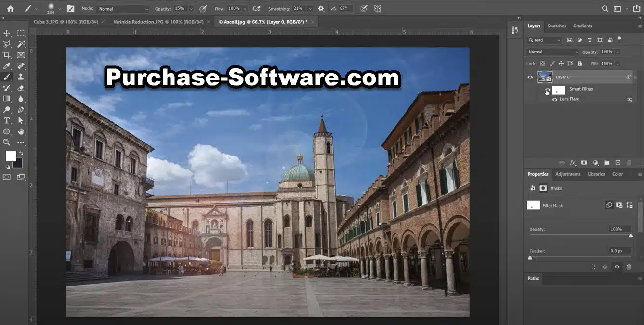Click the white foreground color swatch
The image size is (644, 325).
click(x=11, y=156)
